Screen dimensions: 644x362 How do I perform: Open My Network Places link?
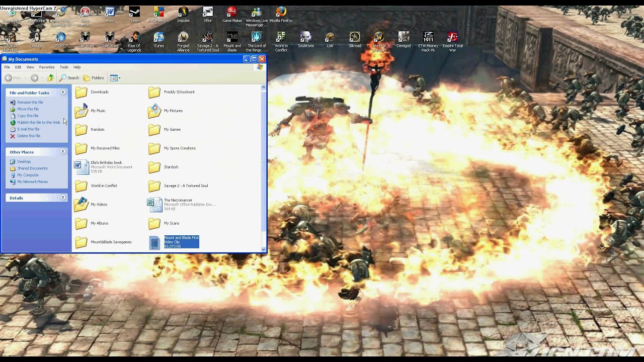click(x=33, y=182)
